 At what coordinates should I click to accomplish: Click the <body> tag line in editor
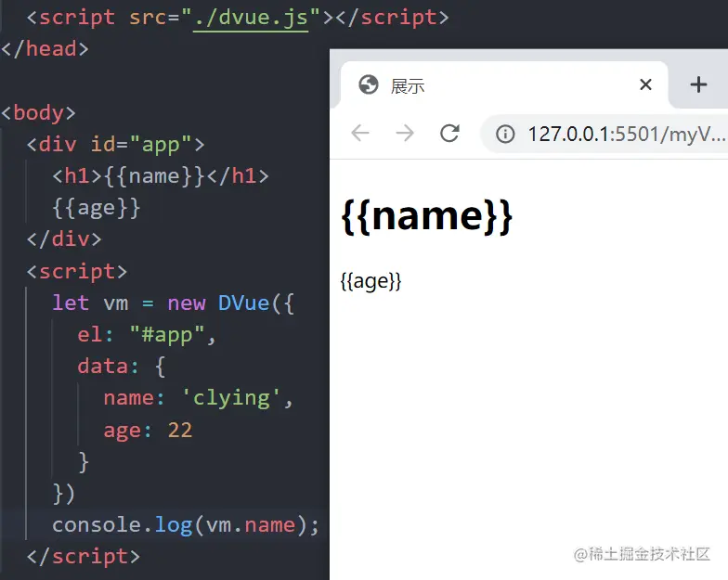point(38,113)
